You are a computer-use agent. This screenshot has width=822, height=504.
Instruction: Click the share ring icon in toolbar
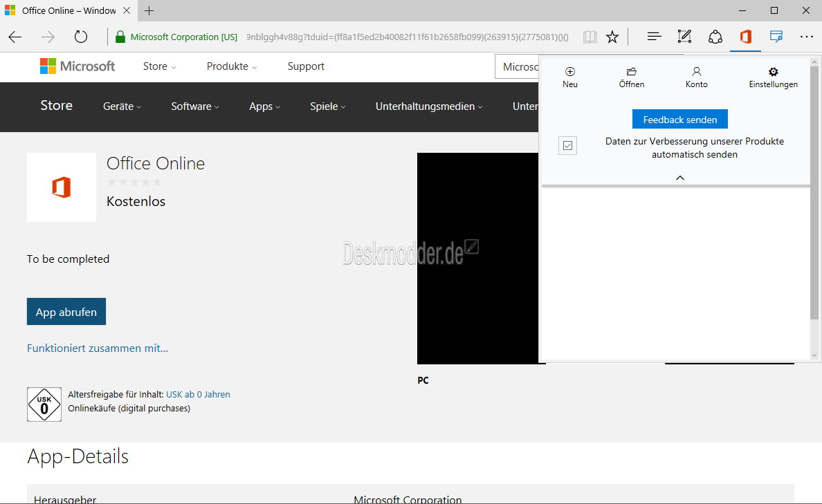[x=715, y=37]
